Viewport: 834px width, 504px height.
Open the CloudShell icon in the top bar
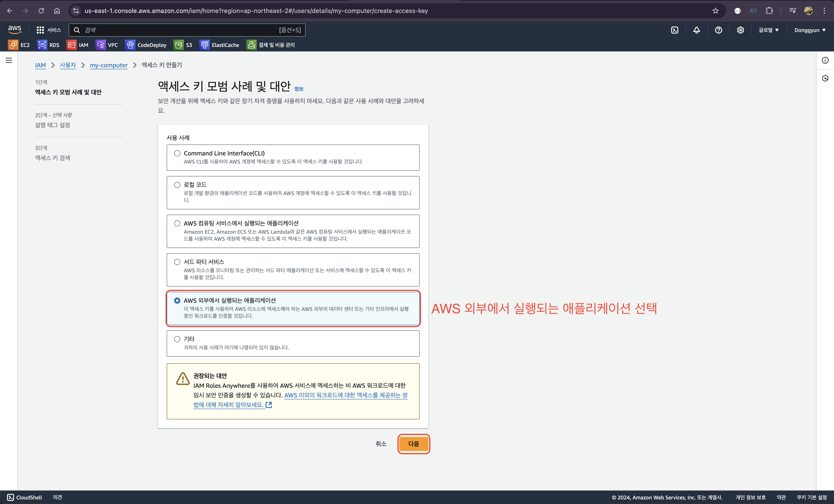[x=675, y=30]
